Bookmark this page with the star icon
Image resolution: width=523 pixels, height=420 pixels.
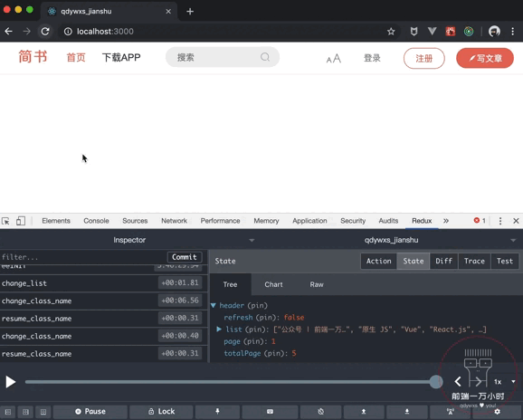click(x=391, y=32)
